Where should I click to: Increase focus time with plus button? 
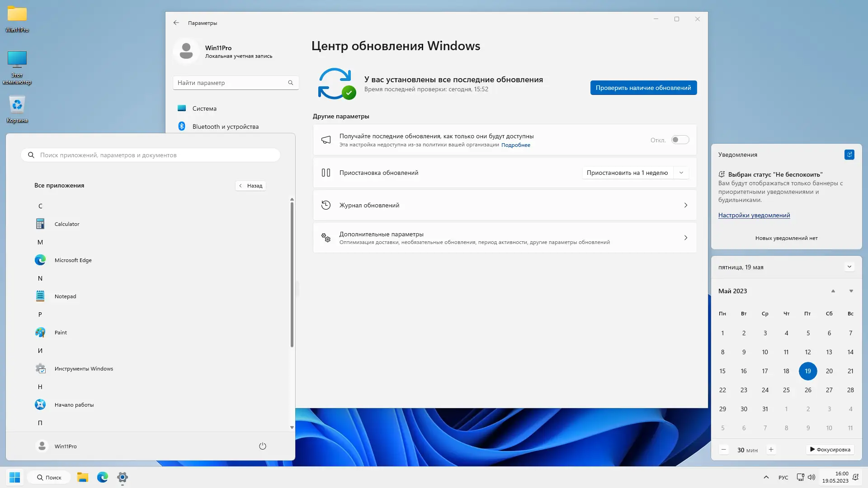(x=771, y=450)
